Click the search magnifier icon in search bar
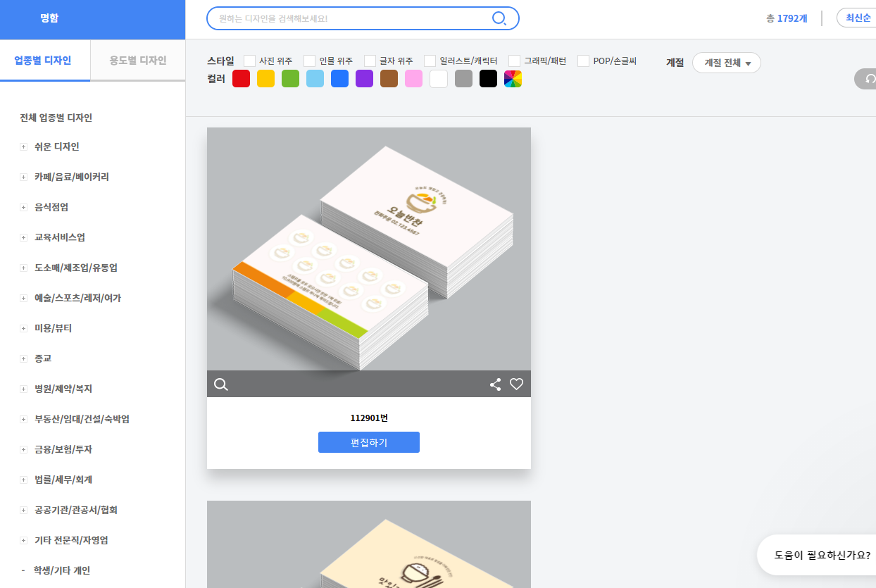Viewport: 876px width, 588px height. click(x=499, y=18)
